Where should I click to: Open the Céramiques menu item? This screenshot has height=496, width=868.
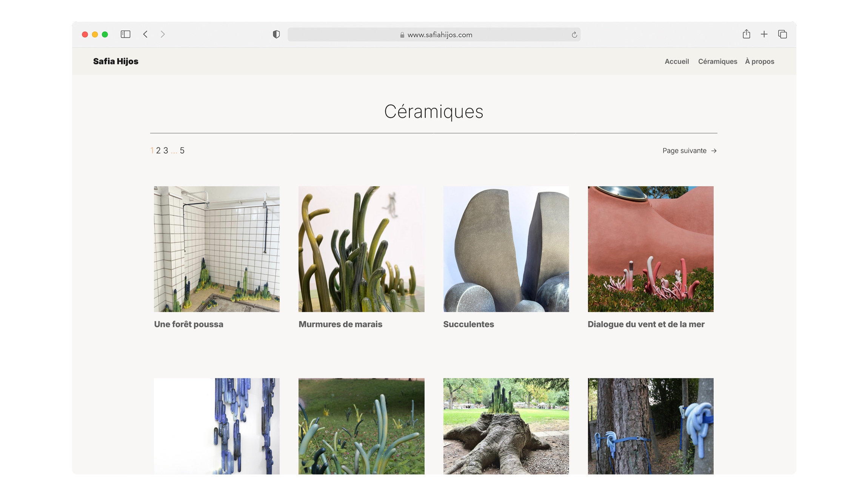pos(717,62)
